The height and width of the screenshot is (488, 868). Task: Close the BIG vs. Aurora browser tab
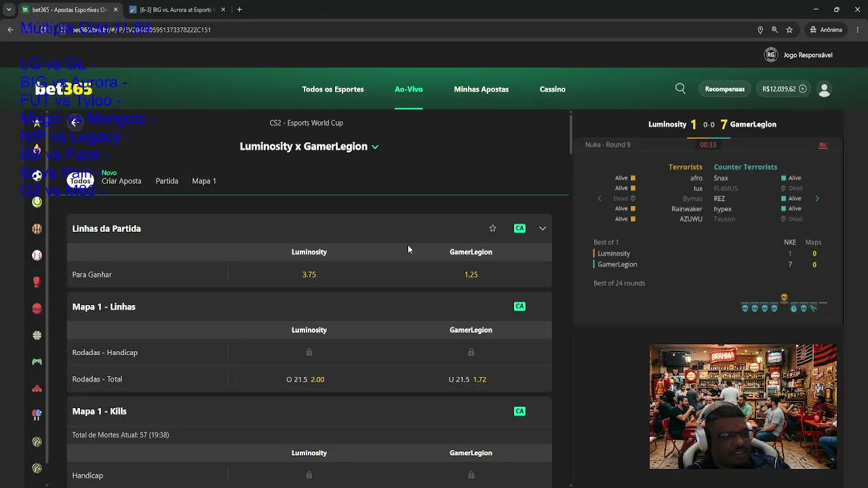coord(223,9)
